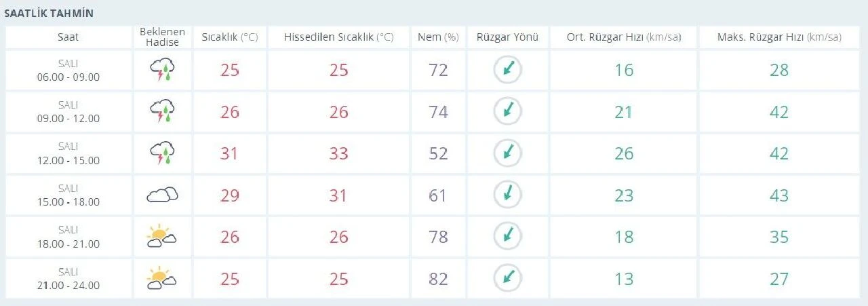Click the Maks. Rüzgar Hızı header
This screenshot has width=868, height=306.
pos(778,37)
